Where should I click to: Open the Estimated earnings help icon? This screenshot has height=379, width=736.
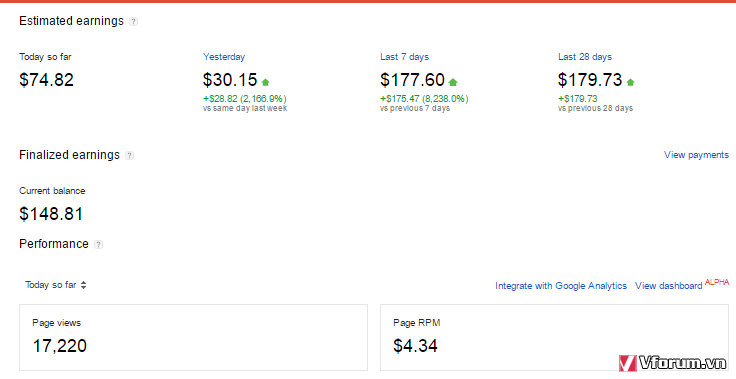134,22
